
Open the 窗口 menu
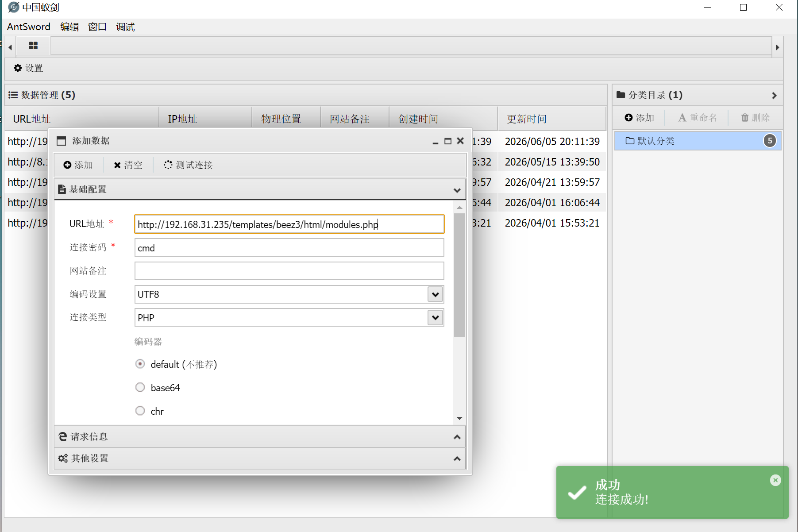pos(97,27)
